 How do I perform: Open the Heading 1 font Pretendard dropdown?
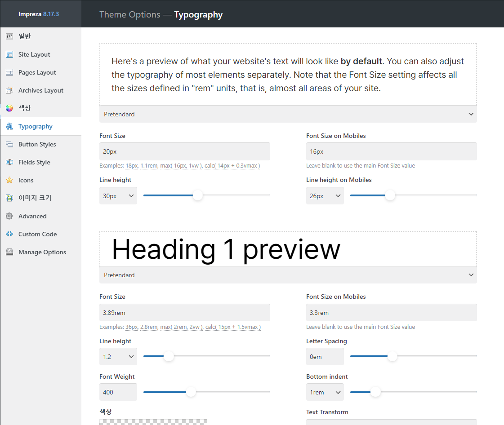pyautogui.click(x=288, y=275)
